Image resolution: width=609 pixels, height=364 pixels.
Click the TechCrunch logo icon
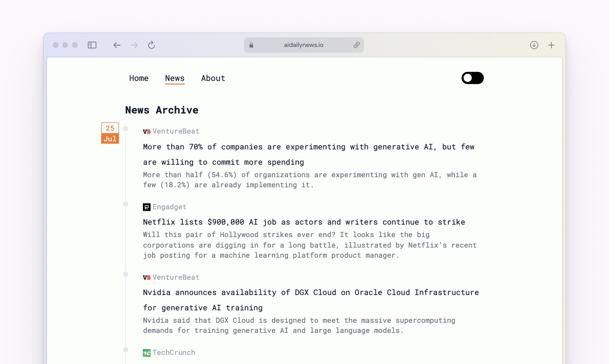(147, 353)
